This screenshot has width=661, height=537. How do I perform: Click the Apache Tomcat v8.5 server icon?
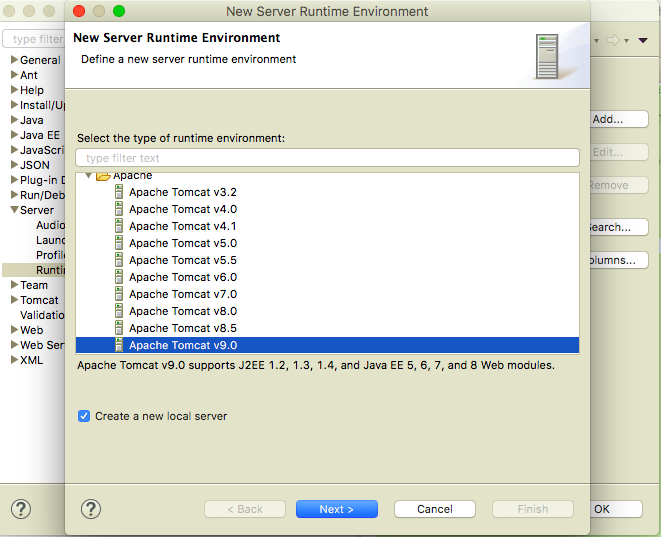pyautogui.click(x=119, y=328)
